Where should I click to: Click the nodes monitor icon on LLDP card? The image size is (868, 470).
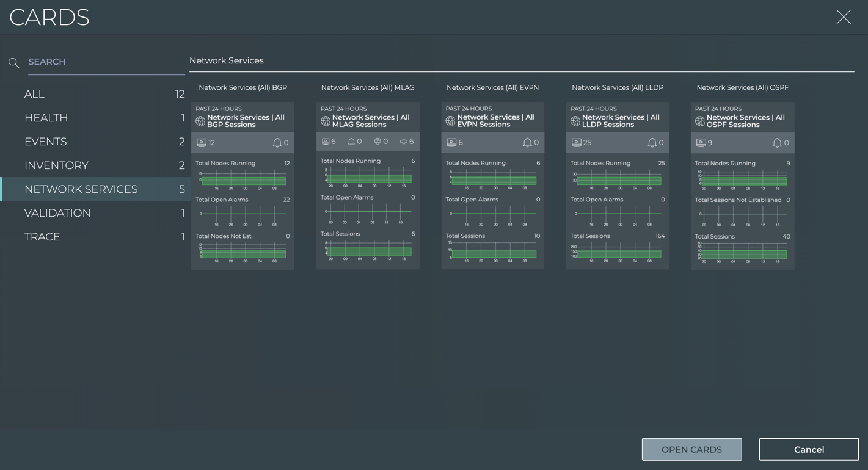click(576, 143)
